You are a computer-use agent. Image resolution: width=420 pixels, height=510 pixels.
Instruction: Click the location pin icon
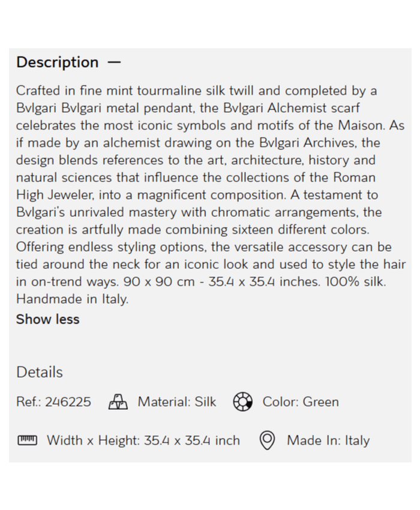click(267, 440)
